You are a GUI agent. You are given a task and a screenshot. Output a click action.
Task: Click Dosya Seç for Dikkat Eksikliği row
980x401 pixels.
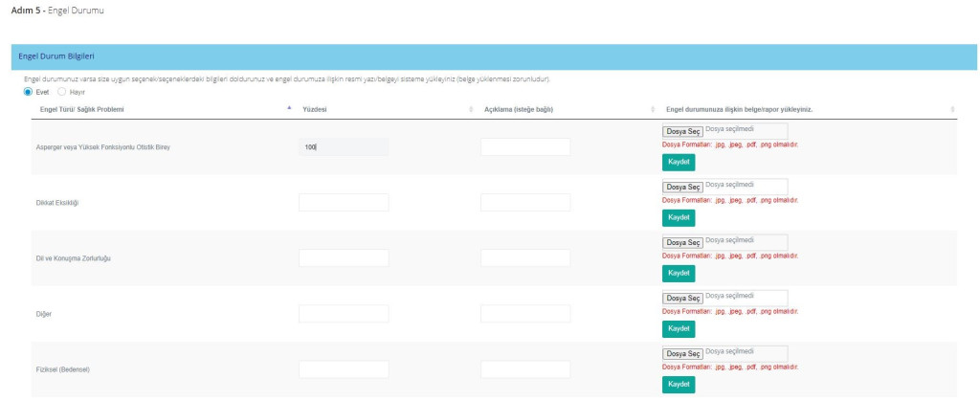click(x=682, y=186)
